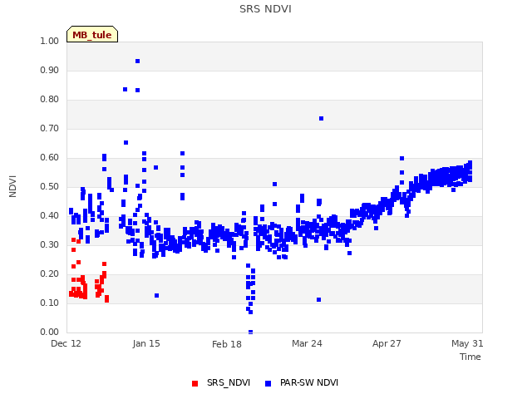Click the 0.60 y-axis tick value
Viewport: 532px width, 399px height.
[x=50, y=157]
